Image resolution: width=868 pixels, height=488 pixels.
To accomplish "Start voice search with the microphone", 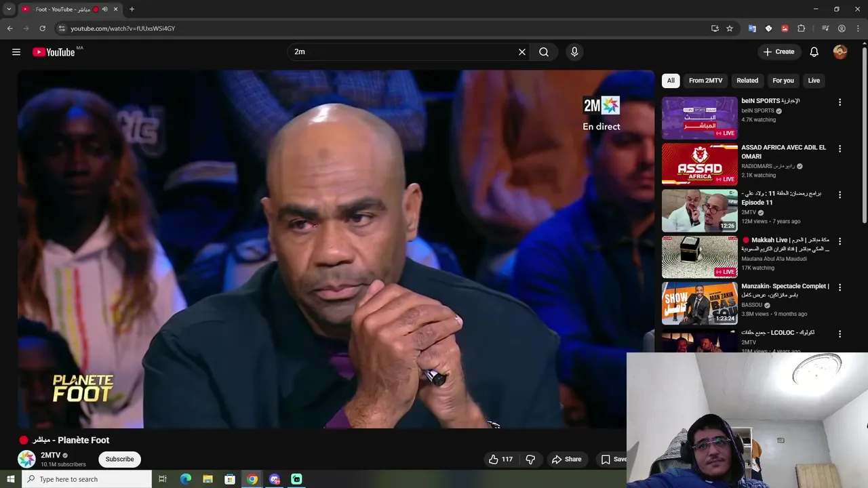I will (574, 52).
